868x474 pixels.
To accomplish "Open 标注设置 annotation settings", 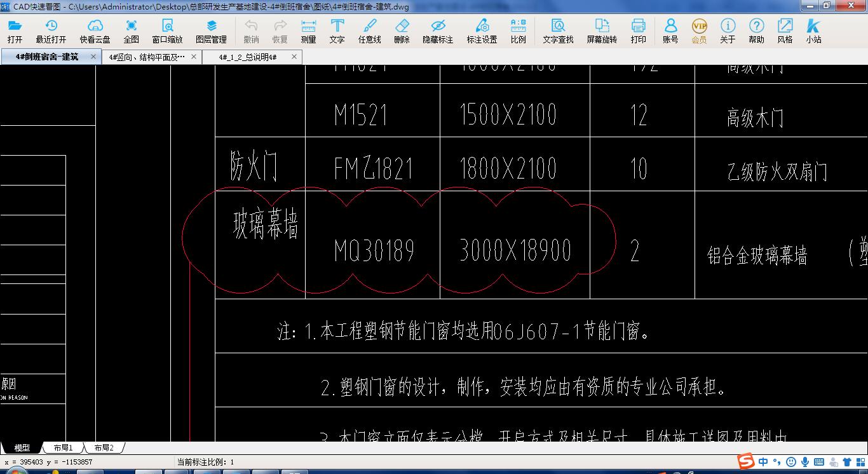I will [482, 30].
